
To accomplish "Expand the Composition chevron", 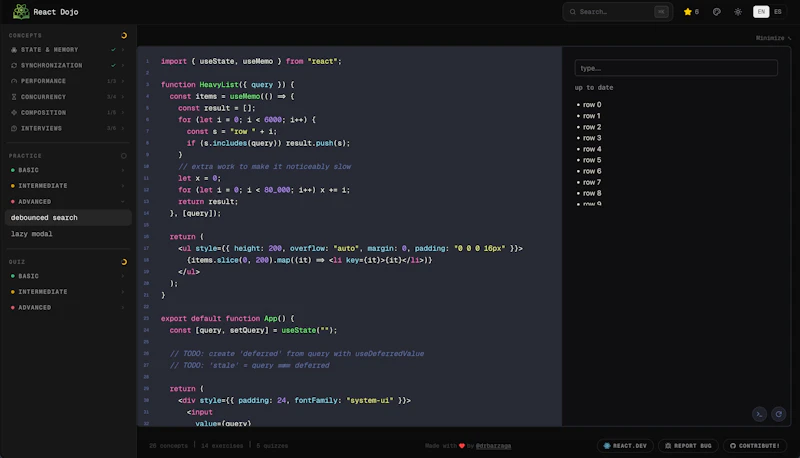I will (x=123, y=113).
